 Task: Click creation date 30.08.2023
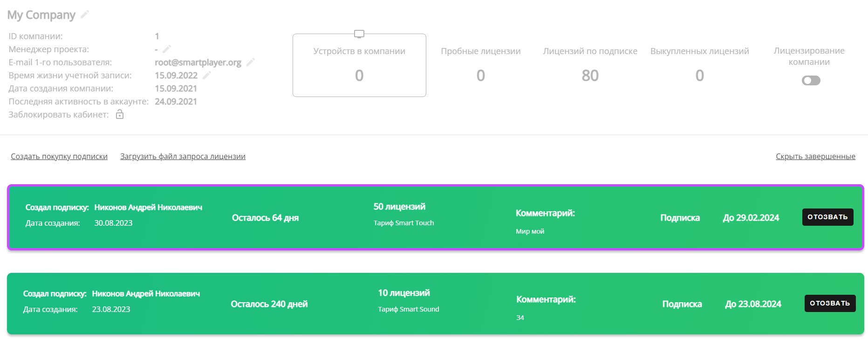pos(113,223)
